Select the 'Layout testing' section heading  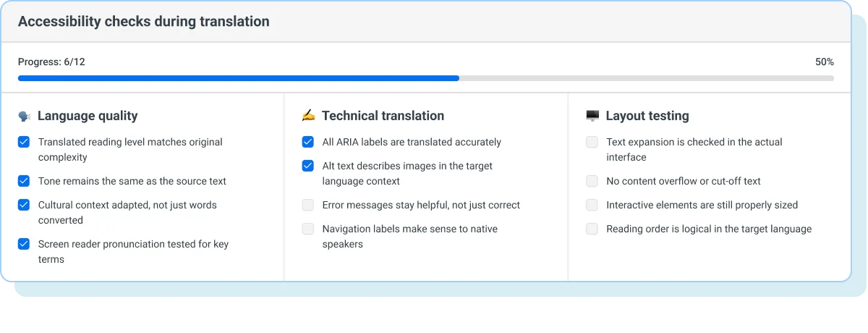pos(647,116)
